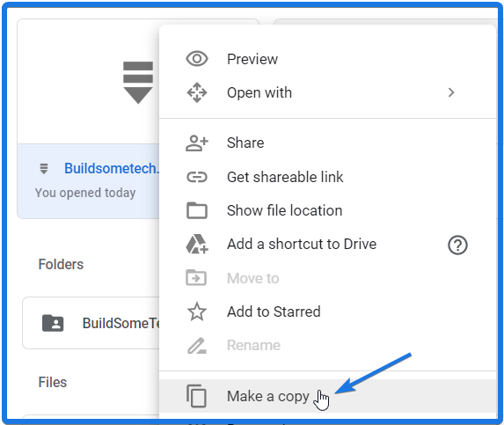The width and height of the screenshot is (504, 425).
Task: Click the Preview eye icon
Action: tap(197, 59)
